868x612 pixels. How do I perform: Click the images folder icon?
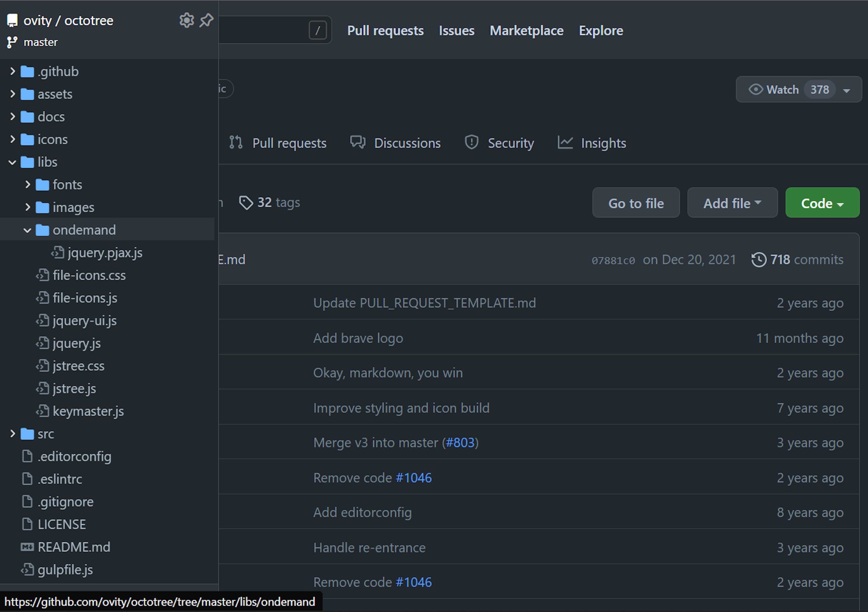[x=42, y=208]
